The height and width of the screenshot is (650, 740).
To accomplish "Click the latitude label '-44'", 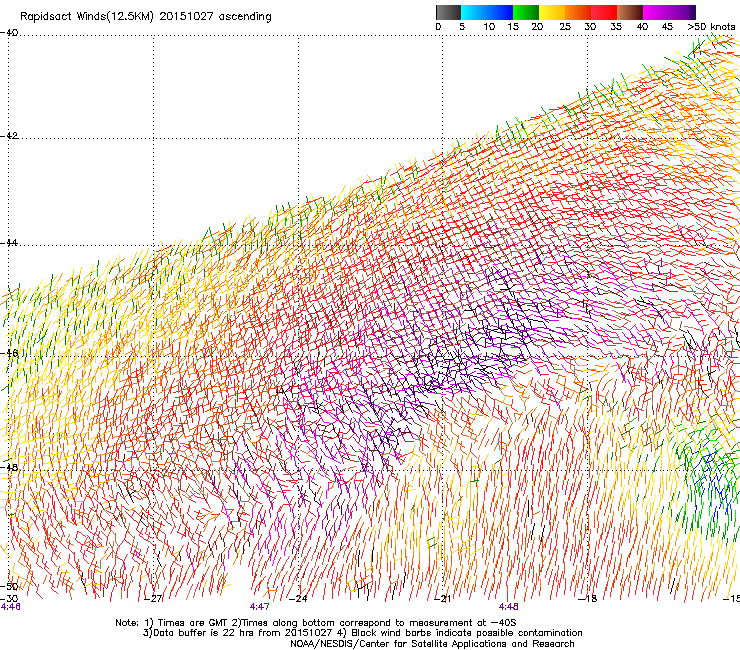I will tap(9, 243).
